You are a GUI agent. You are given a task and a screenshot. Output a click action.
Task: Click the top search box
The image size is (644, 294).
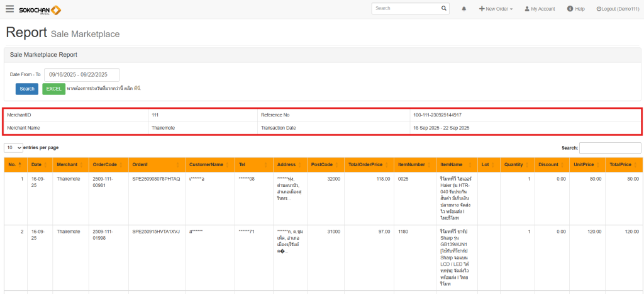pyautogui.click(x=406, y=9)
